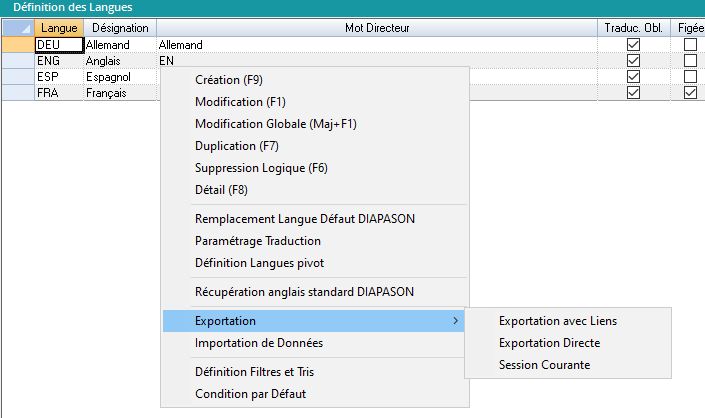Viewport: 705px width, 418px height.
Task: Click Exportation Directe in submenu
Action: (x=549, y=343)
